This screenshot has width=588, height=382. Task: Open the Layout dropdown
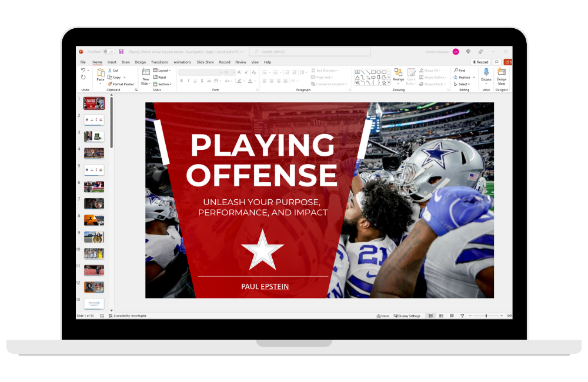pos(162,71)
